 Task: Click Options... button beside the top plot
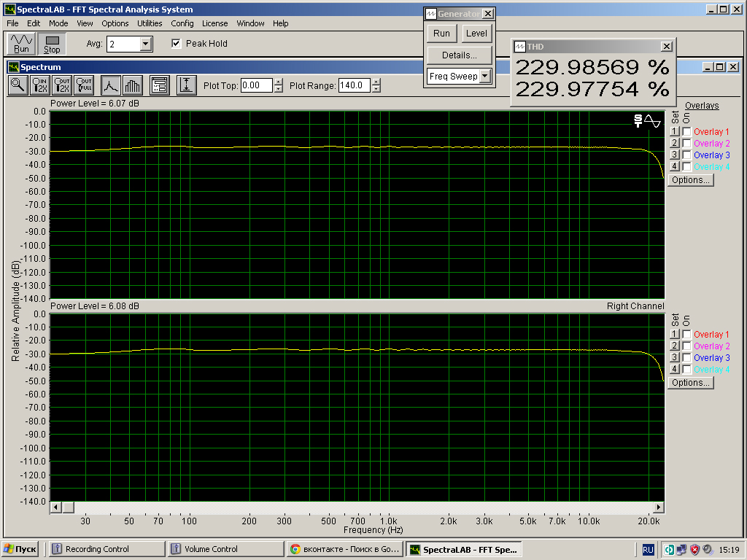[x=690, y=180]
